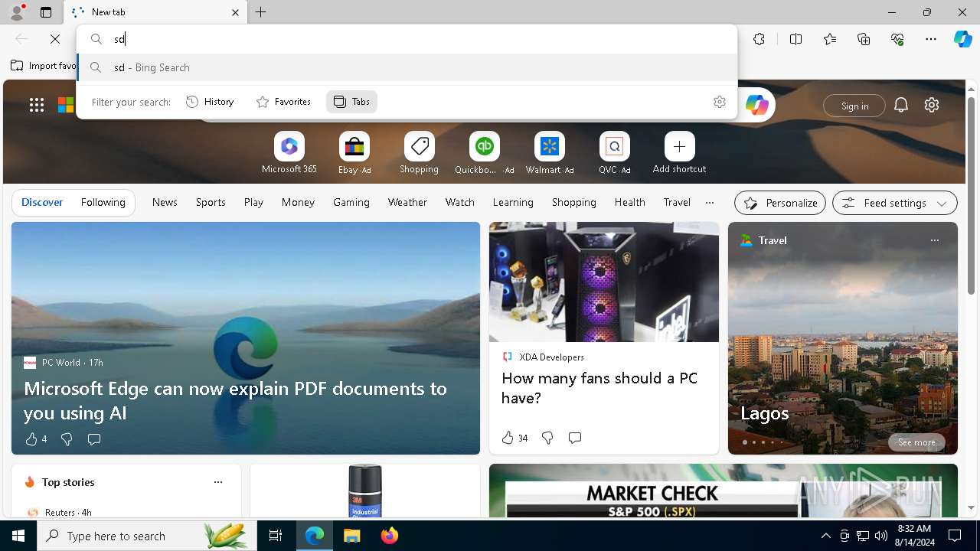
Task: Open Copilot sidebar icon
Action: pyautogui.click(x=962, y=39)
